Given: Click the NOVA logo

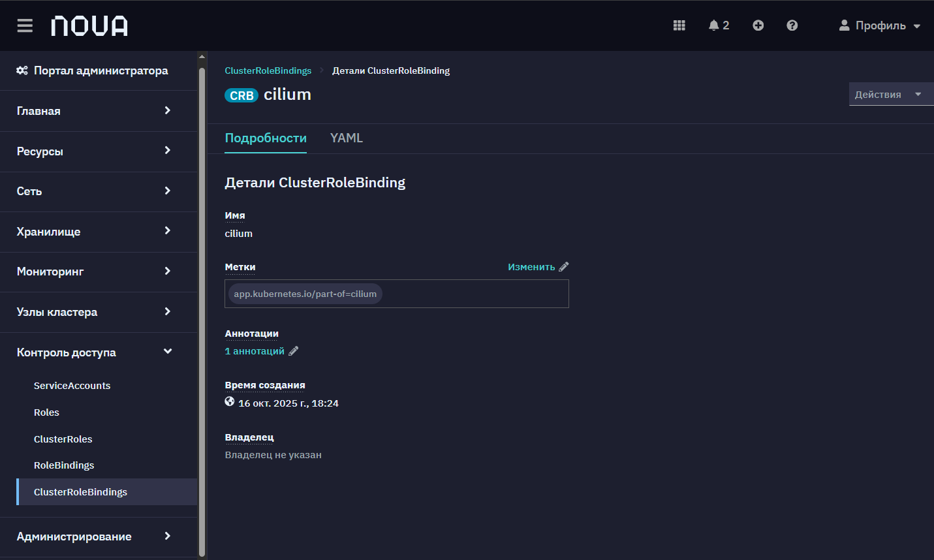Looking at the screenshot, I should pos(89,26).
